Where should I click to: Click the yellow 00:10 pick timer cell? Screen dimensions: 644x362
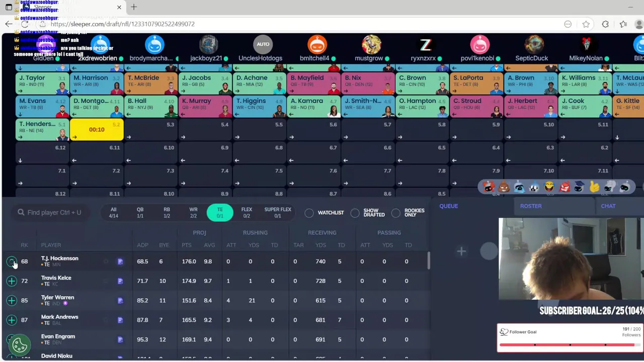click(97, 130)
